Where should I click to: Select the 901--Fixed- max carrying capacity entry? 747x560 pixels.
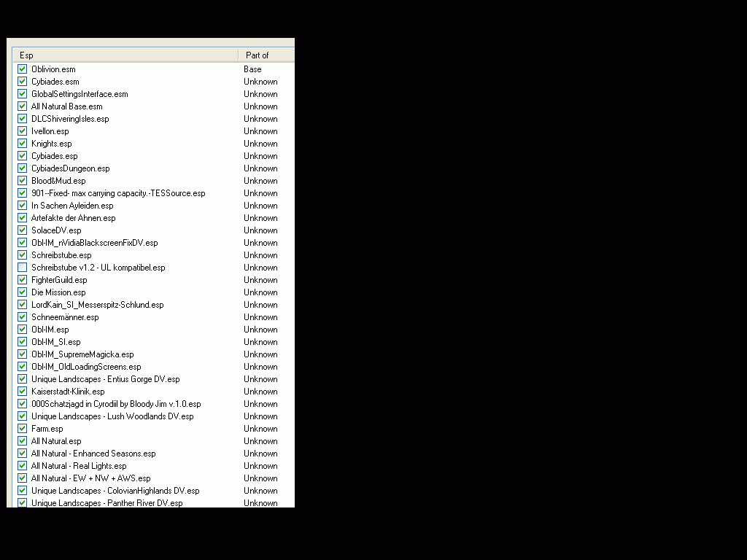[x=118, y=192]
